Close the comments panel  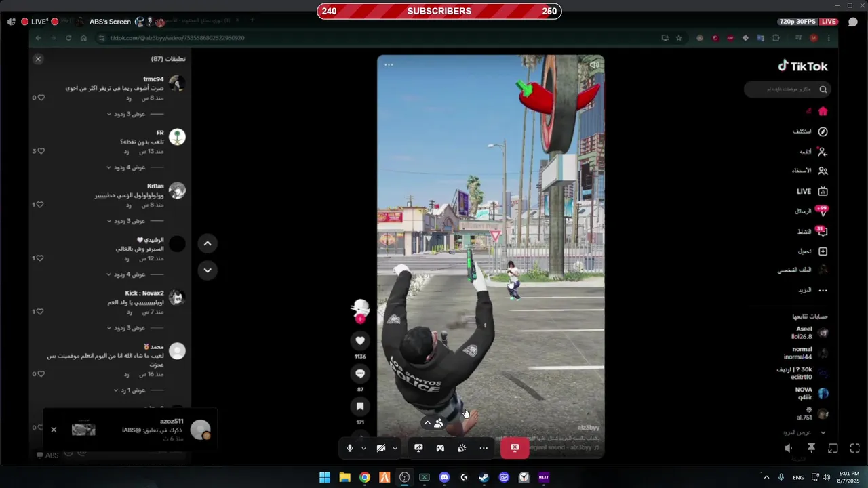coord(38,59)
